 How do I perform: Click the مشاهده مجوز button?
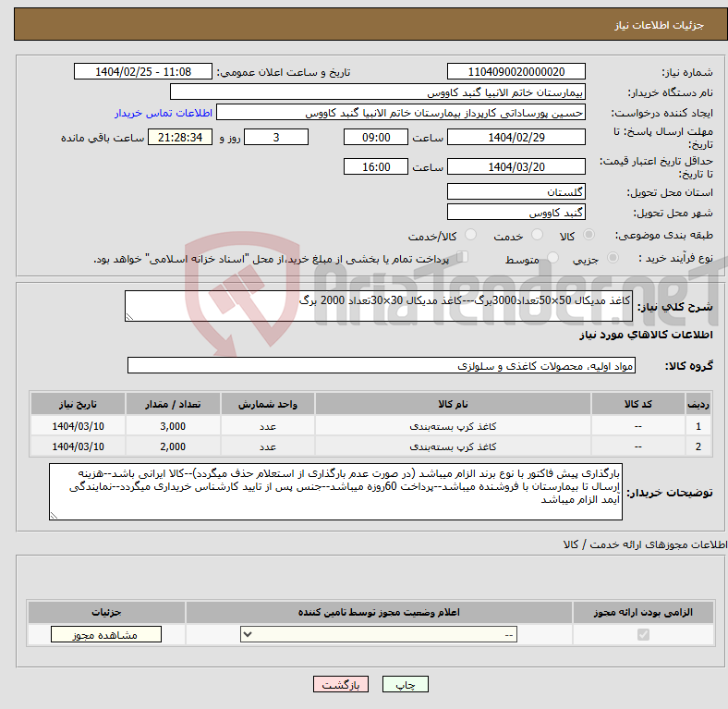point(106,635)
